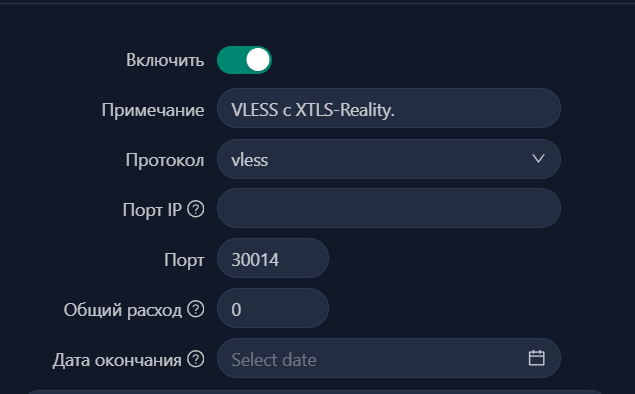Image resolution: width=635 pixels, height=394 pixels.
Task: Open the protocol selector showing vless
Action: tap(389, 159)
